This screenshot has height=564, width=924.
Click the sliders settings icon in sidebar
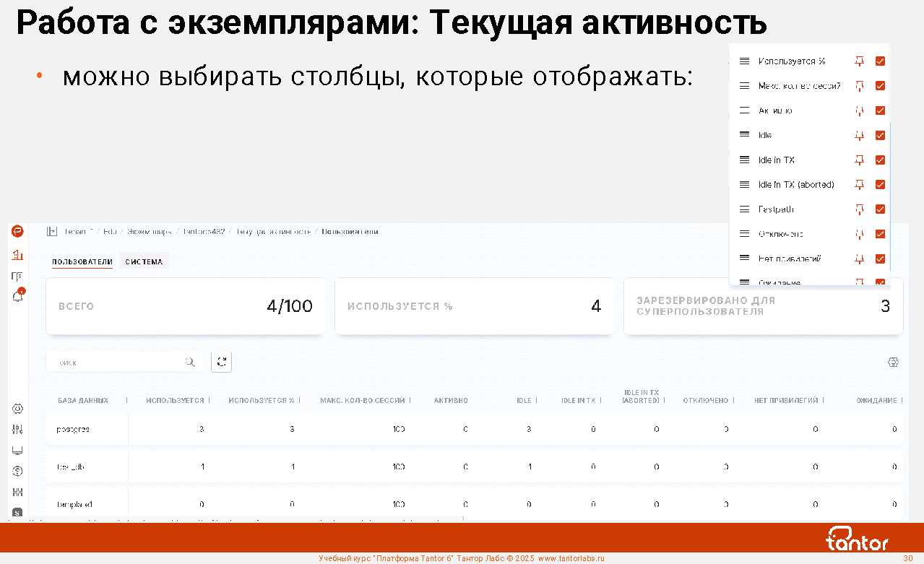point(18,430)
